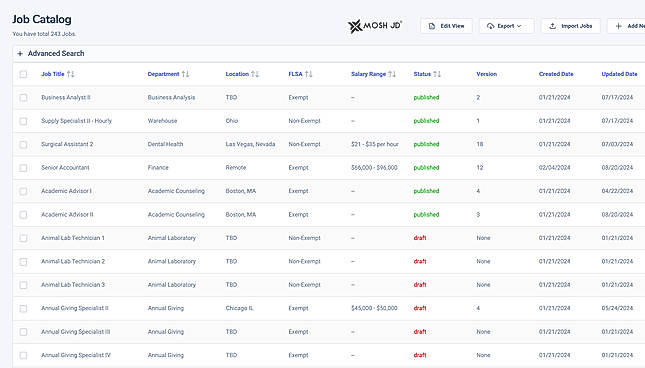This screenshot has height=368, width=645.
Task: Click the $56,000 - $96,000 salary cell
Action: (374, 168)
